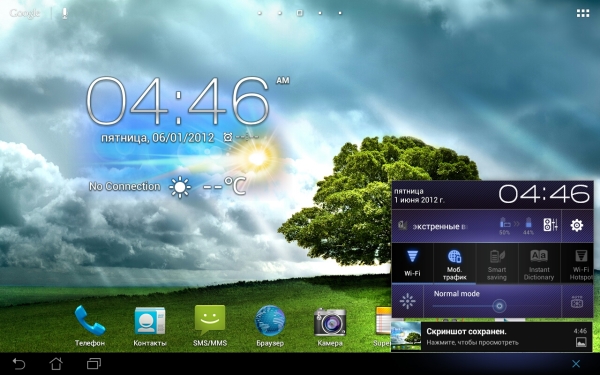This screenshot has height=375, width=600.
Task: Open the Скриншот сохранен notification
Action: (x=491, y=336)
